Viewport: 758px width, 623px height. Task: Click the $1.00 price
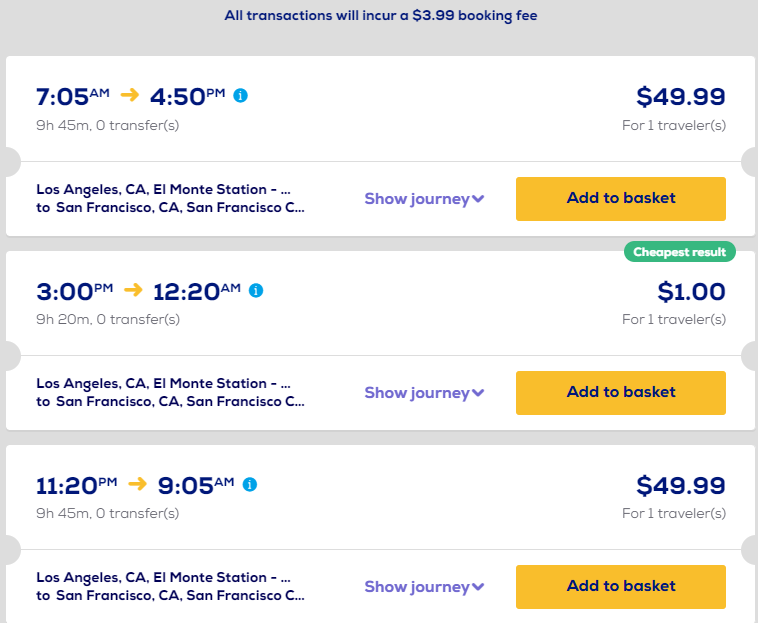[691, 292]
